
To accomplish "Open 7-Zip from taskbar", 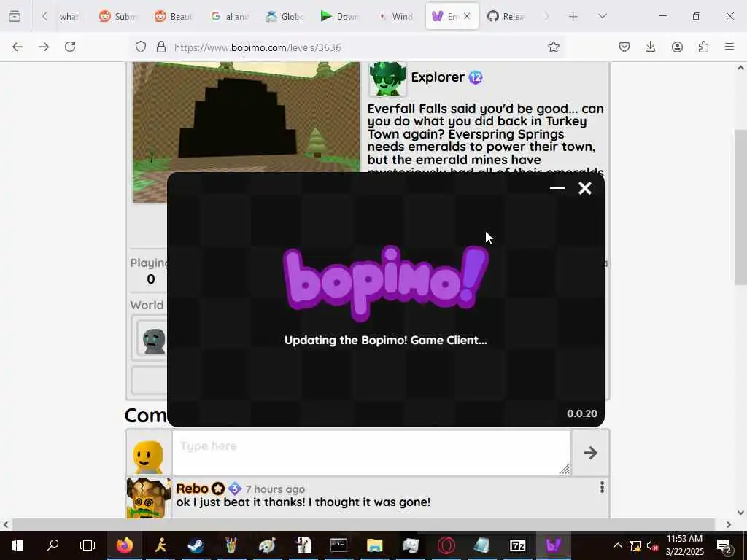I will click(x=517, y=545).
